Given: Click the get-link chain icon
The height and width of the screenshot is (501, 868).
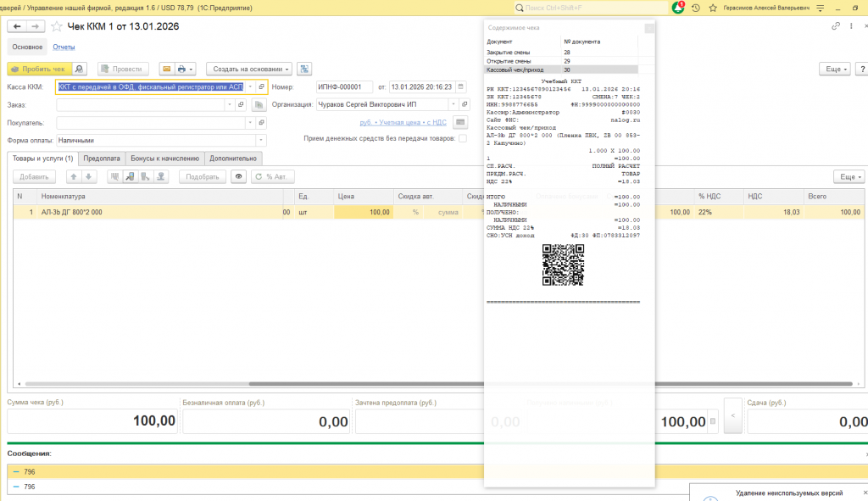Looking at the screenshot, I should (x=836, y=26).
